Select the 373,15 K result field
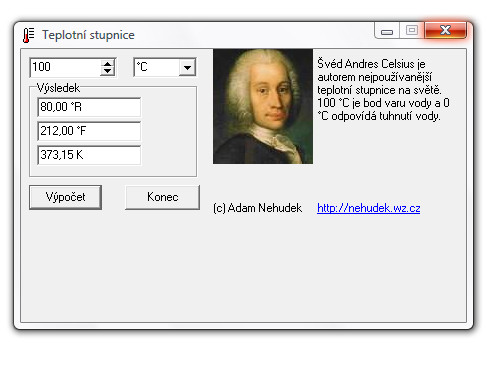 tap(89, 155)
